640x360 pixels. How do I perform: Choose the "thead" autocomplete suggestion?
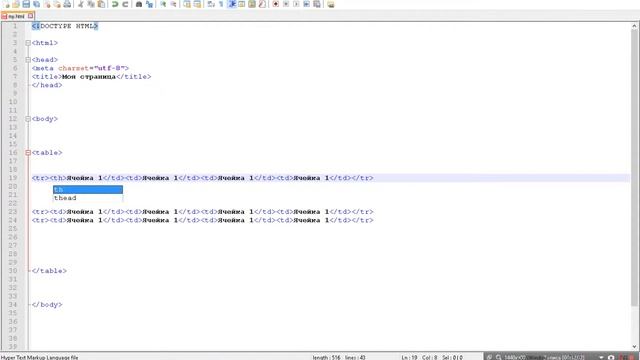88,198
